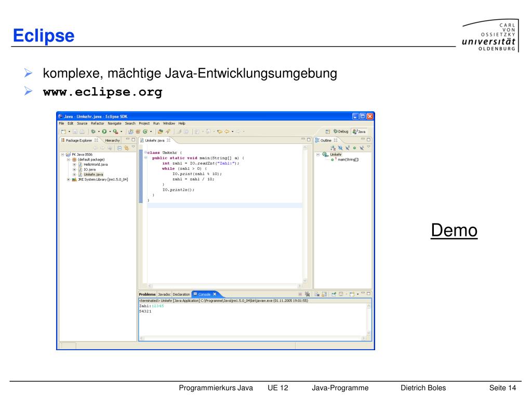Open the Source menu

point(82,124)
